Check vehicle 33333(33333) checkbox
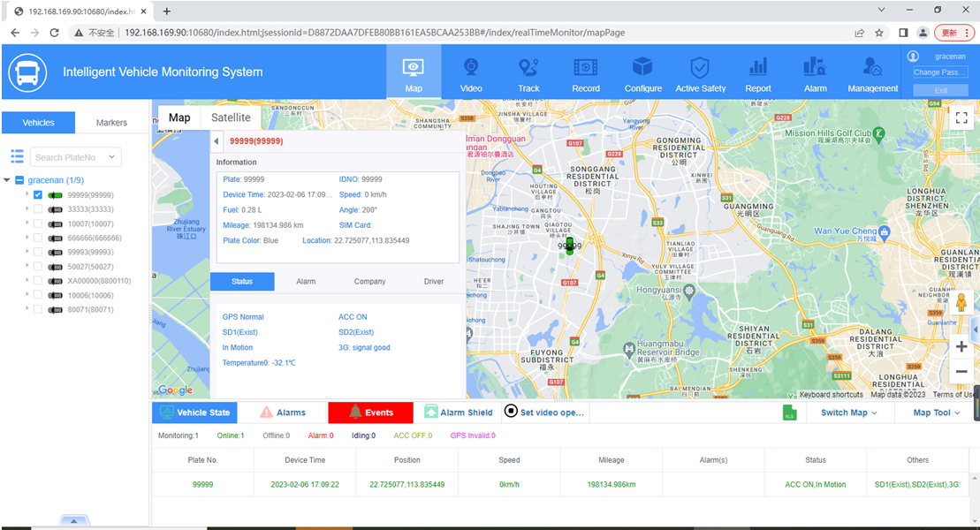This screenshot has width=980, height=530. (x=37, y=209)
